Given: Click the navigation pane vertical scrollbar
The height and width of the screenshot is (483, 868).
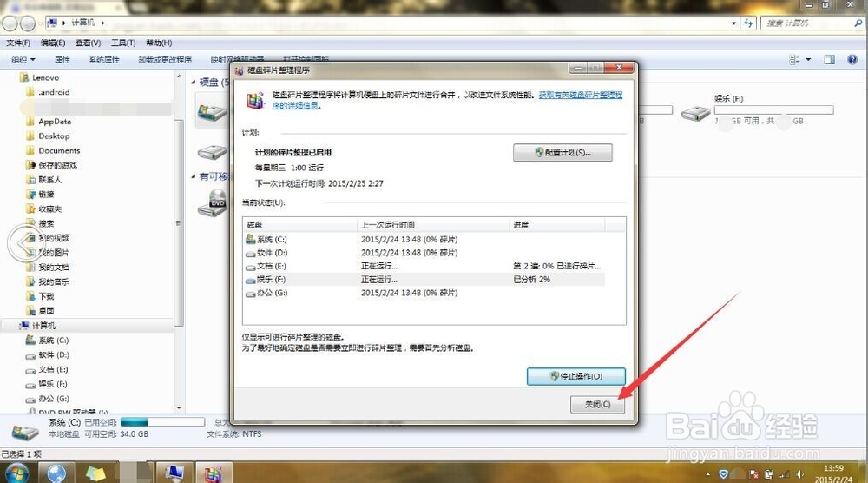Looking at the screenshot, I should click(179, 222).
